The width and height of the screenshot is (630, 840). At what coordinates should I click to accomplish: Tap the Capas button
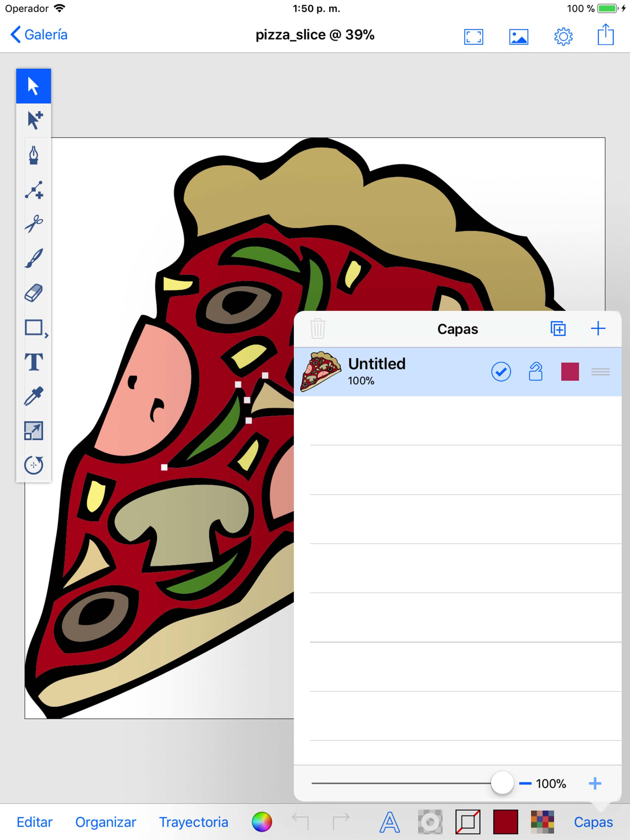(x=593, y=822)
